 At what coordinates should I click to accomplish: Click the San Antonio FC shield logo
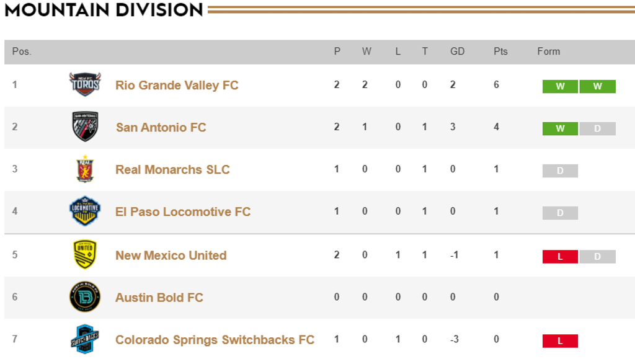point(85,127)
